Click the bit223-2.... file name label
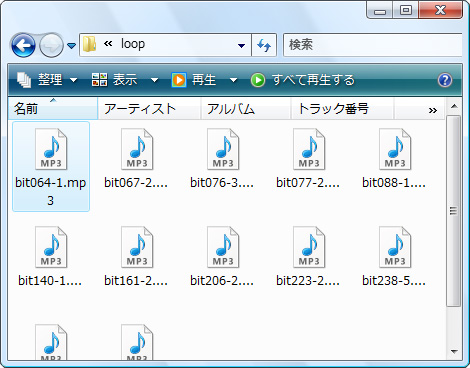This screenshot has width=470, height=368. point(308,281)
